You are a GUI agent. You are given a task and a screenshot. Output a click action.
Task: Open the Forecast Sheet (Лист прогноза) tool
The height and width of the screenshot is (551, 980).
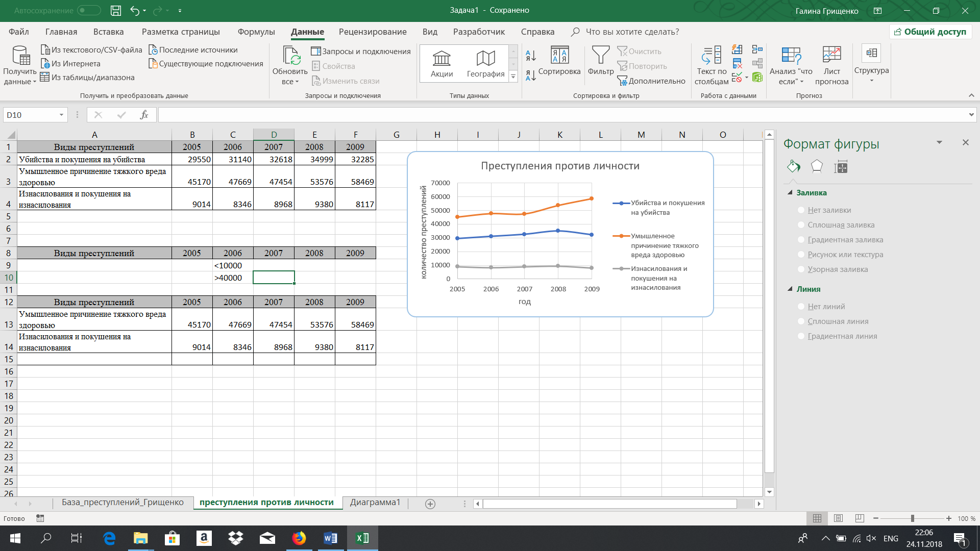pyautogui.click(x=831, y=65)
